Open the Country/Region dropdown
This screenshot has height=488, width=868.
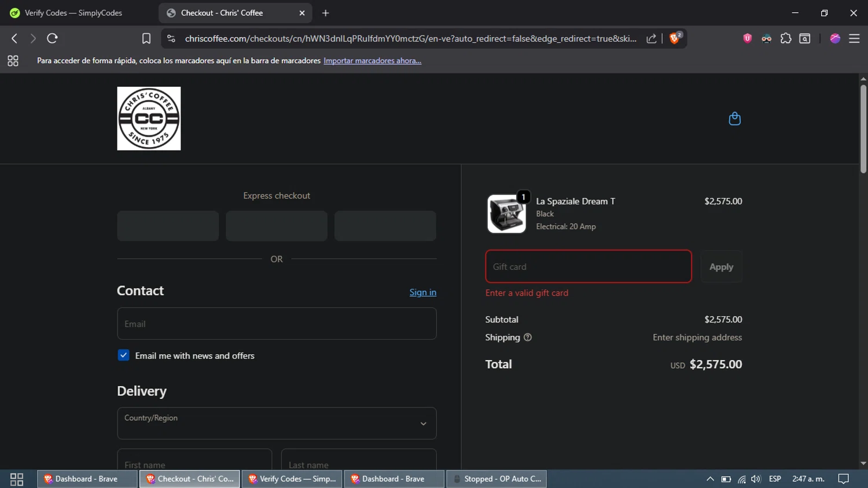[x=277, y=423]
